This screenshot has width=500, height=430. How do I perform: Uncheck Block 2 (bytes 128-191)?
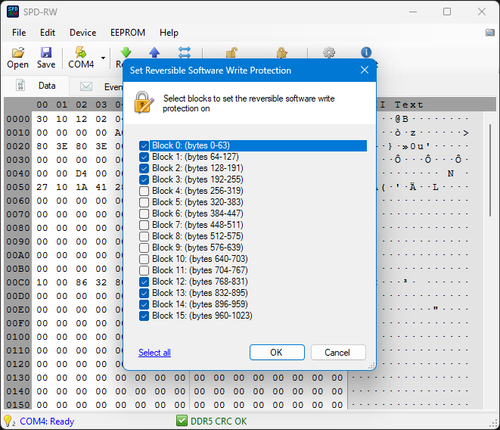pos(144,168)
